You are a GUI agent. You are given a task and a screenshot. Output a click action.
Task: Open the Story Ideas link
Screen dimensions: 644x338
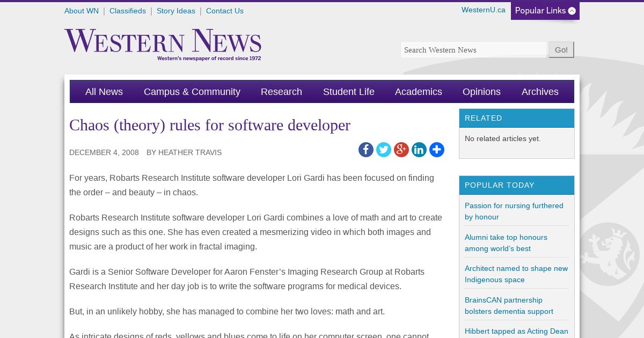(176, 11)
